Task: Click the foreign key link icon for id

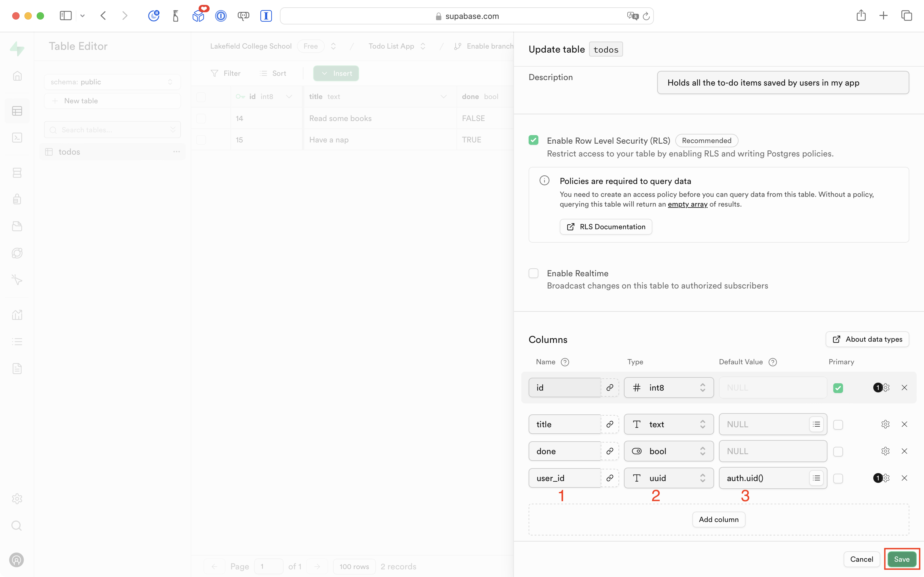Action: click(x=610, y=388)
